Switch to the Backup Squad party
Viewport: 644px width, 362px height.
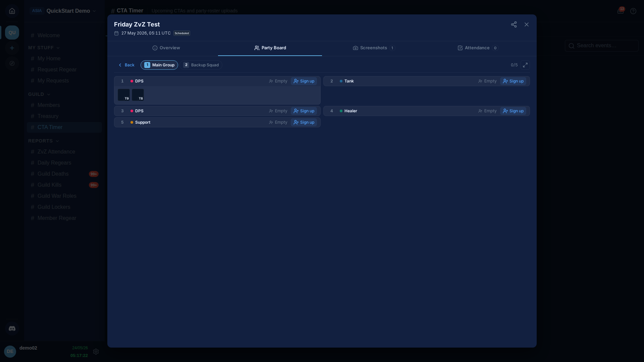[201, 65]
